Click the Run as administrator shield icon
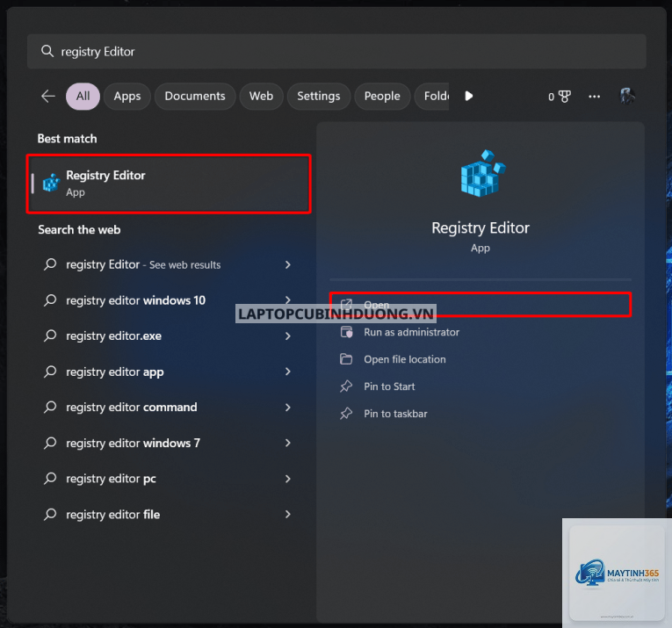 tap(346, 332)
